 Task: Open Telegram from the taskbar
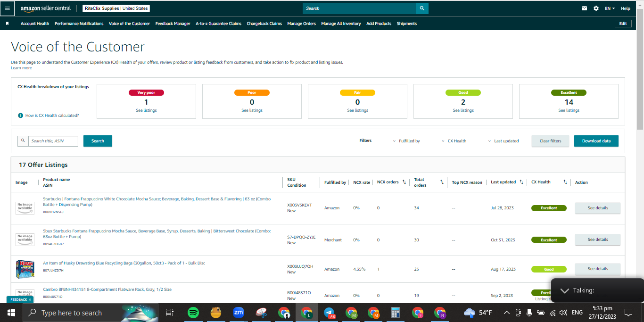coord(329,313)
